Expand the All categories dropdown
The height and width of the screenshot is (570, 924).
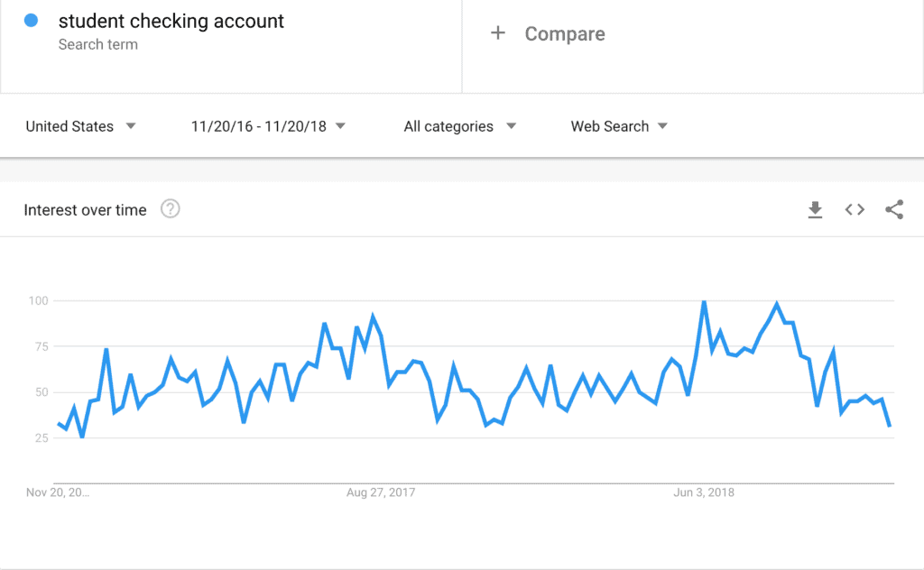pos(459,126)
